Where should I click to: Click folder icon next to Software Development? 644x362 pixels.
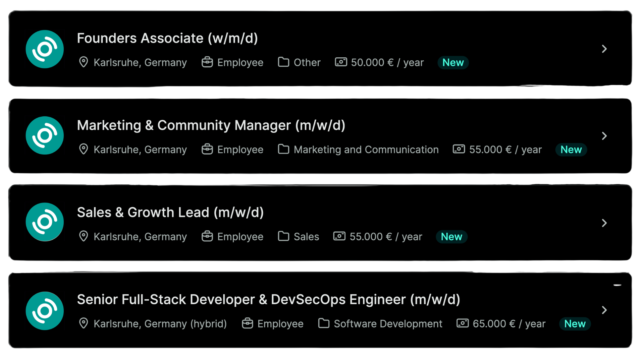pos(324,323)
